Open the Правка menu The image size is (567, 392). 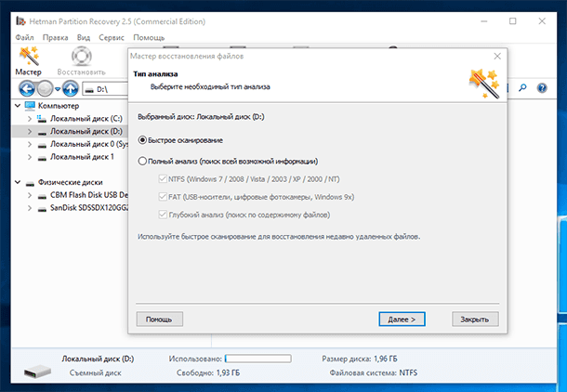coord(56,37)
